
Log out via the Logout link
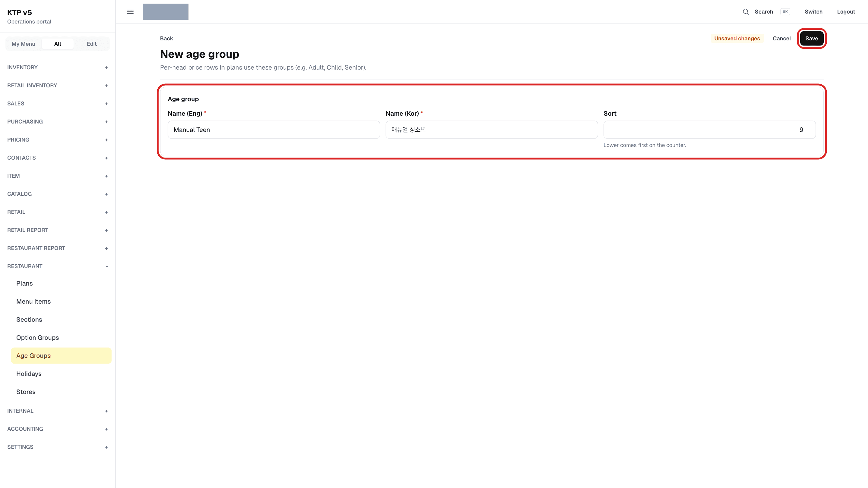click(846, 12)
